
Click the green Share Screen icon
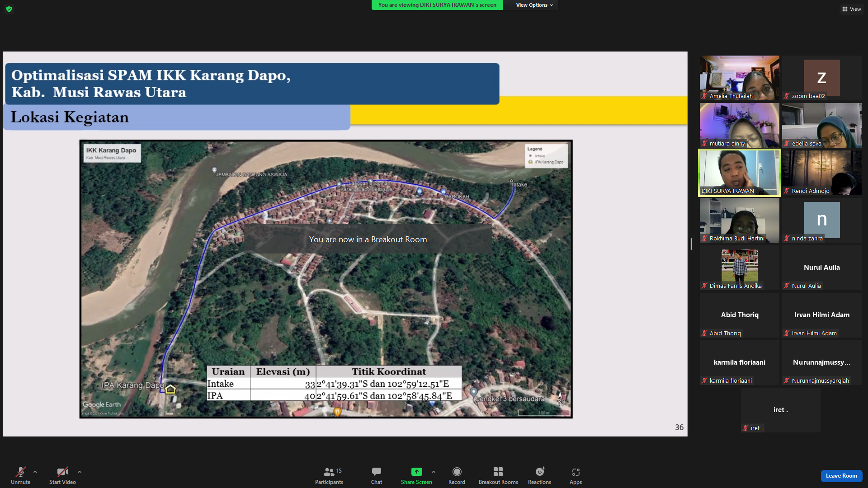pyautogui.click(x=416, y=472)
